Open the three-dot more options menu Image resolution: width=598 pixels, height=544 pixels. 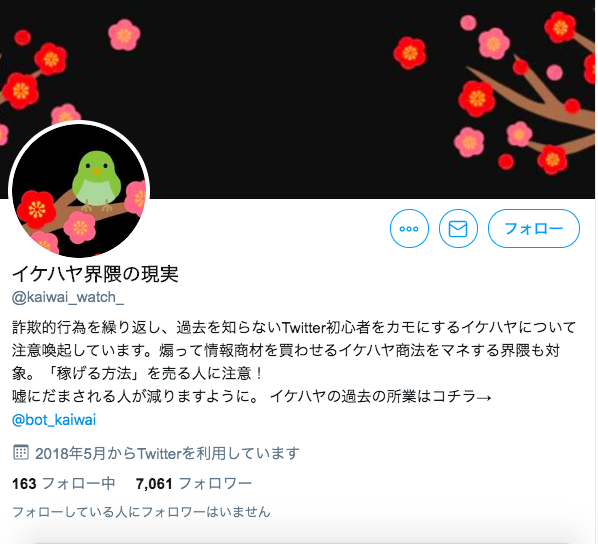409,229
